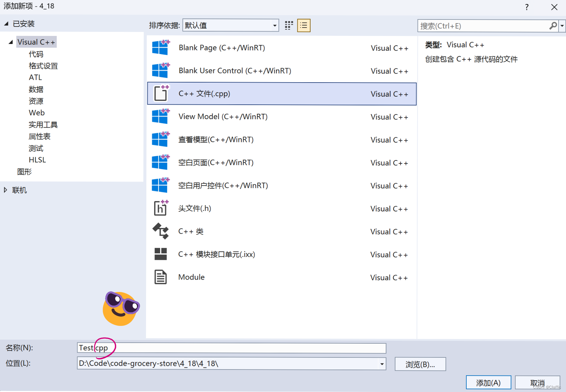566x392 pixels.
Task: Select View Model (C++/WinRT) text
Action: [x=223, y=116]
